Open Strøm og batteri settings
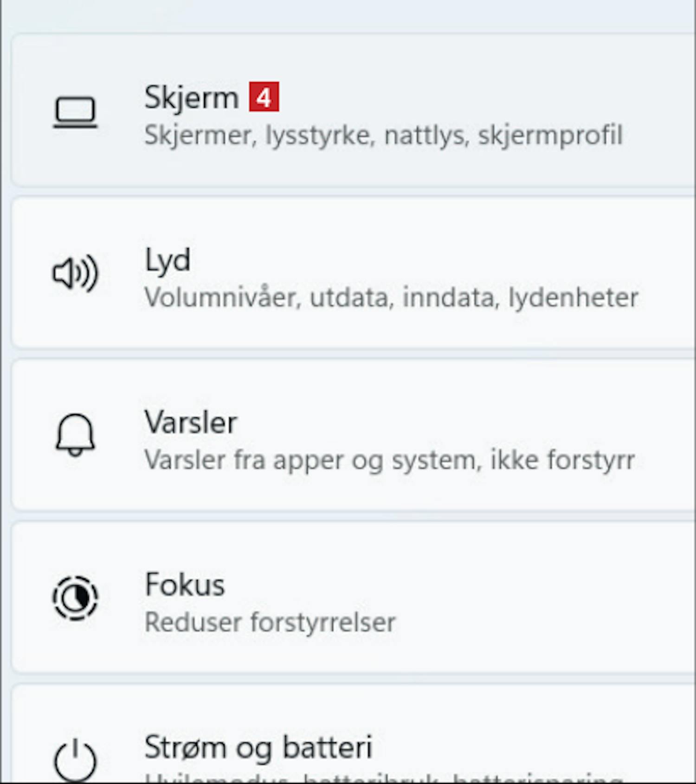The height and width of the screenshot is (784, 696). tap(258, 747)
